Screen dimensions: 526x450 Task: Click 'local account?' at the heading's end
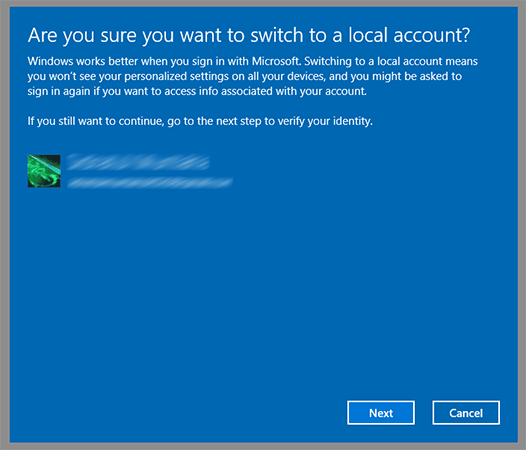click(409, 35)
